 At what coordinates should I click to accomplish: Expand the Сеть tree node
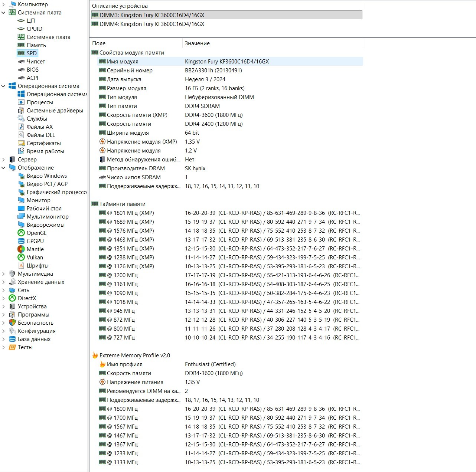[3, 290]
